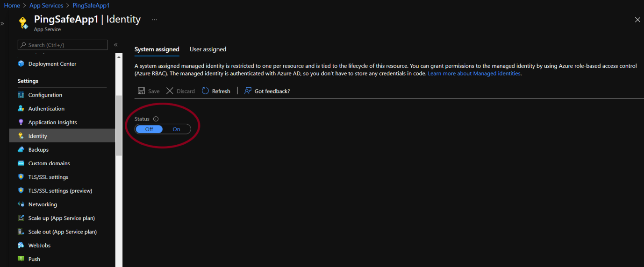The height and width of the screenshot is (267, 644).
Task: Expand the portal menu at left edge
Action: click(x=2, y=23)
